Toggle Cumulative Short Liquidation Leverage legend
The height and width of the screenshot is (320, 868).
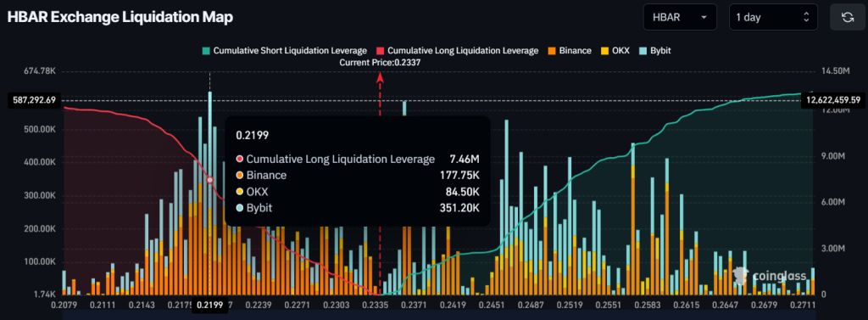pyautogui.click(x=285, y=50)
